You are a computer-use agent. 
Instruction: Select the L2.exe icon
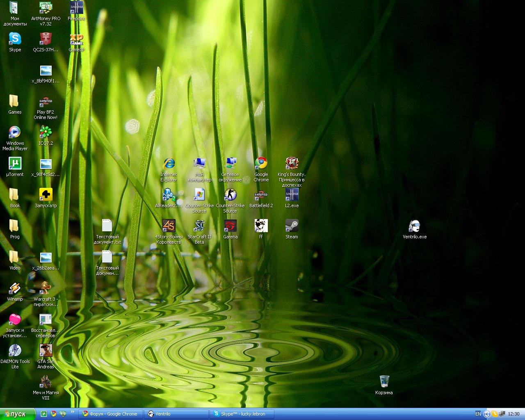pyautogui.click(x=292, y=198)
